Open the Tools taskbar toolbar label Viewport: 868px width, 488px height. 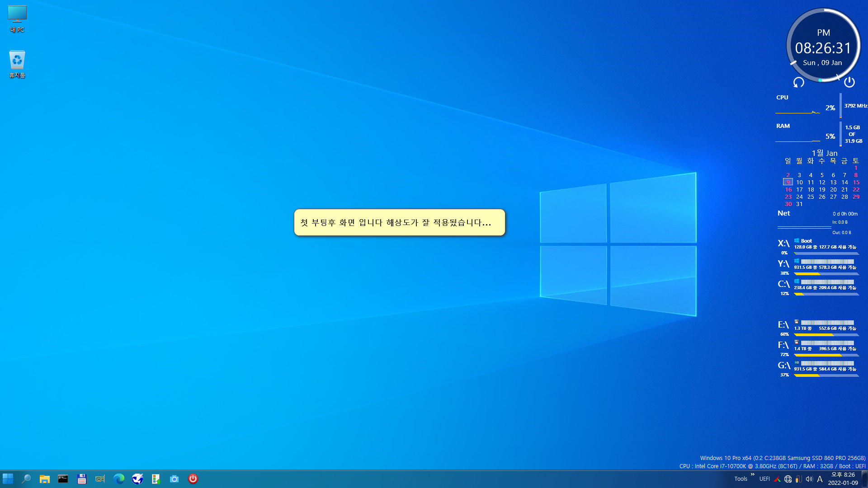[741, 479]
